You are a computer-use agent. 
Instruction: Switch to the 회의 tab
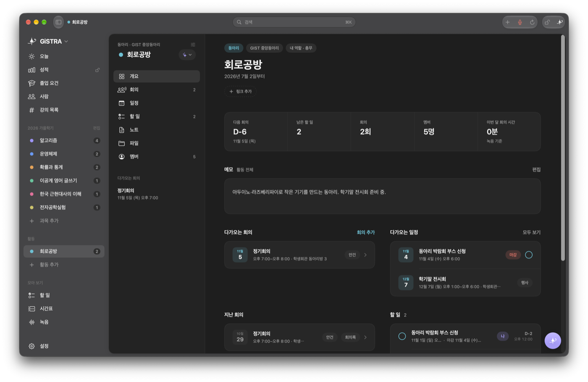click(x=157, y=90)
